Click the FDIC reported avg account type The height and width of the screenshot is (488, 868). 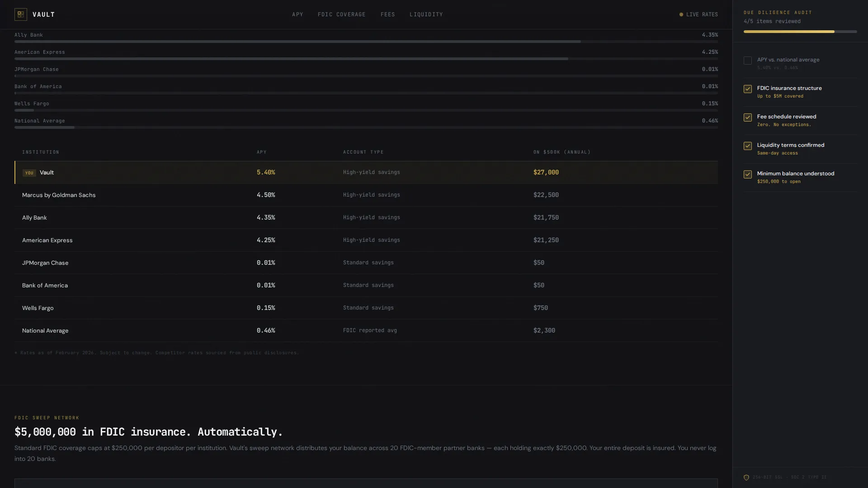(370, 330)
